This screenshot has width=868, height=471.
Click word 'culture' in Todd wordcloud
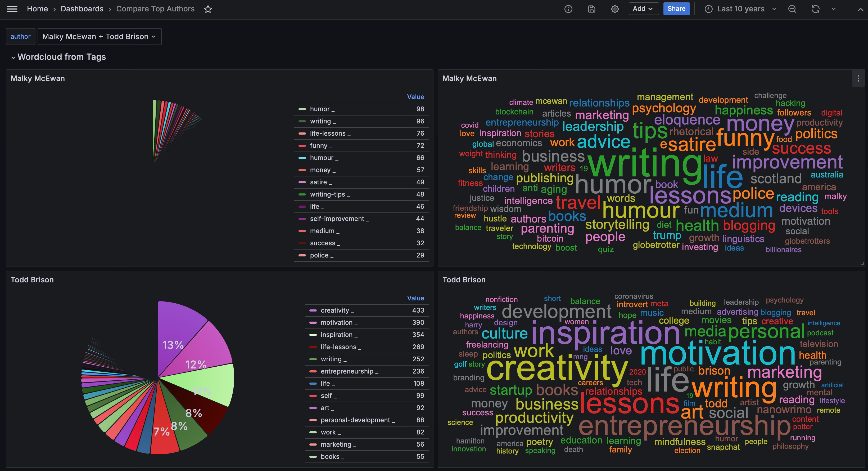[504, 334]
